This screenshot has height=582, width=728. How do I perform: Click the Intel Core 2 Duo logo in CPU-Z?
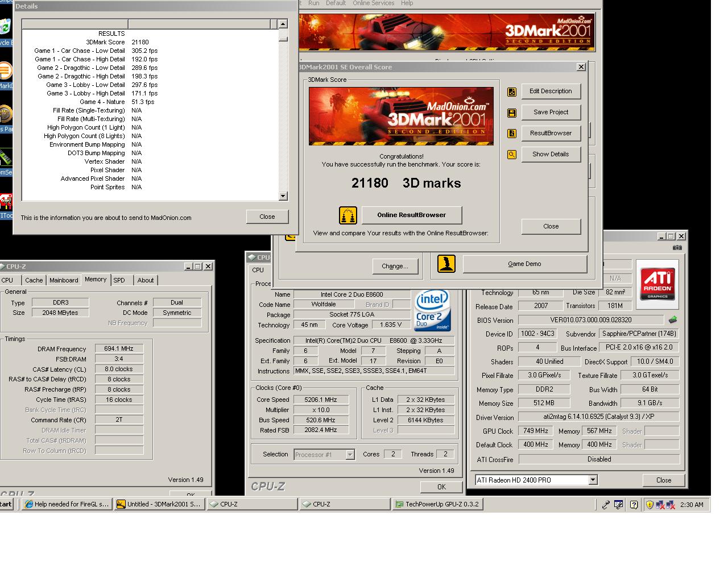[433, 310]
